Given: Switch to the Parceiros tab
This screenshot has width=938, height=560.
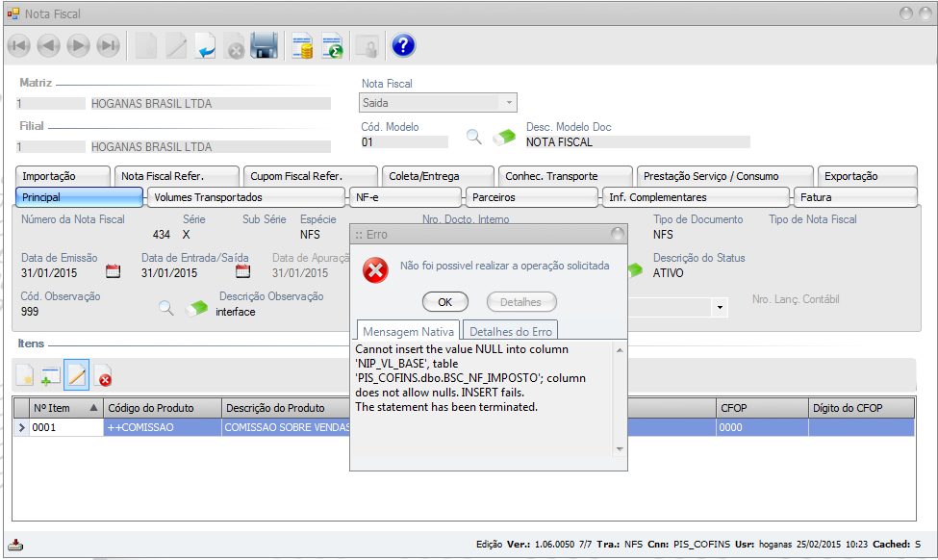Looking at the screenshot, I should click(x=534, y=197).
